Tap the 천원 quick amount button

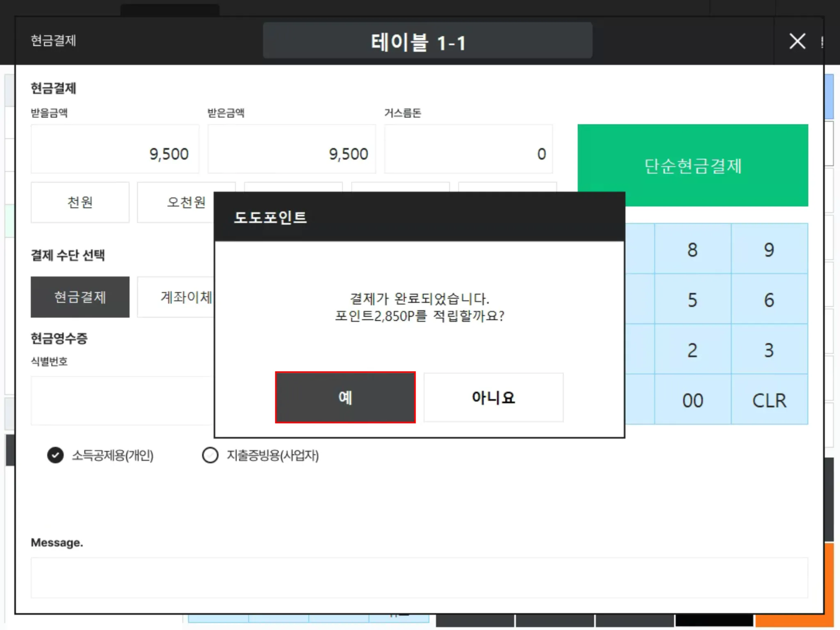click(x=80, y=202)
